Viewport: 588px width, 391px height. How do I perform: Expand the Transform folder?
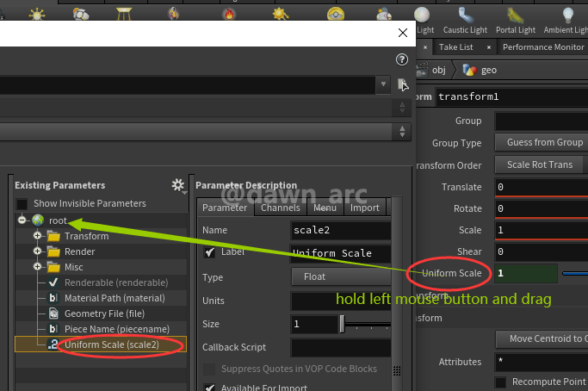tap(38, 236)
